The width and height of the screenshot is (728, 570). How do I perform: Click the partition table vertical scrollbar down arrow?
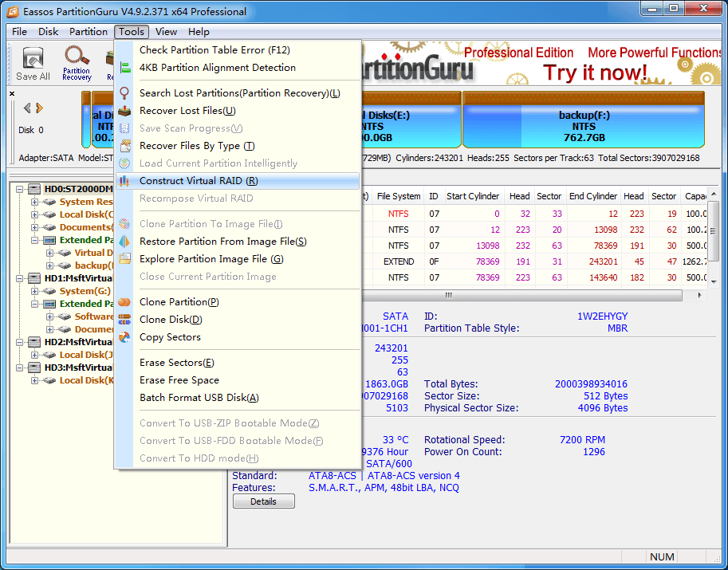click(715, 281)
